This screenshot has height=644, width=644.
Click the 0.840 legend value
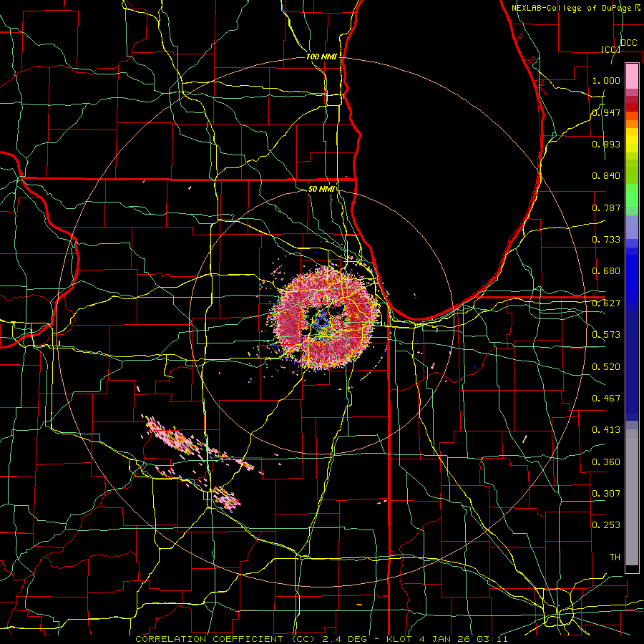606,176
